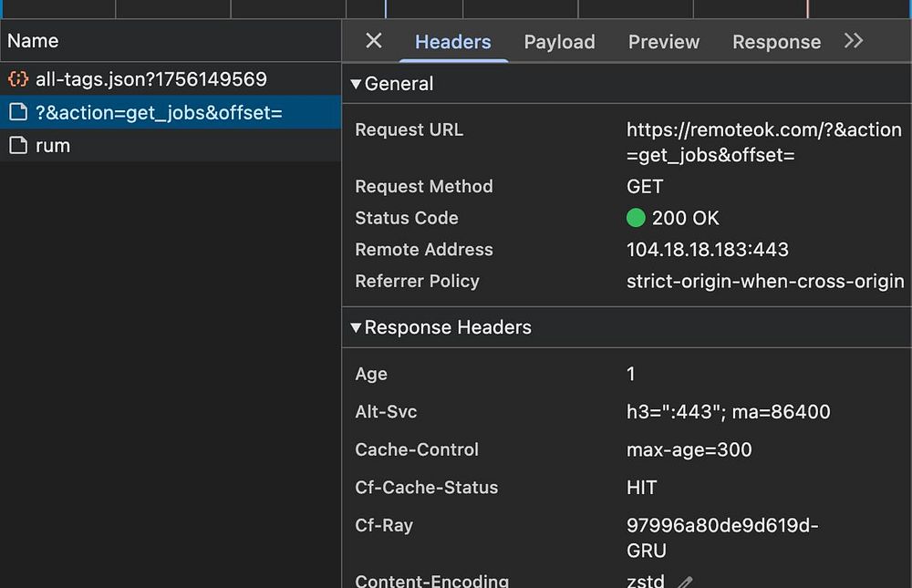Switch to the Response tab
This screenshot has width=912, height=588.
[x=776, y=42]
